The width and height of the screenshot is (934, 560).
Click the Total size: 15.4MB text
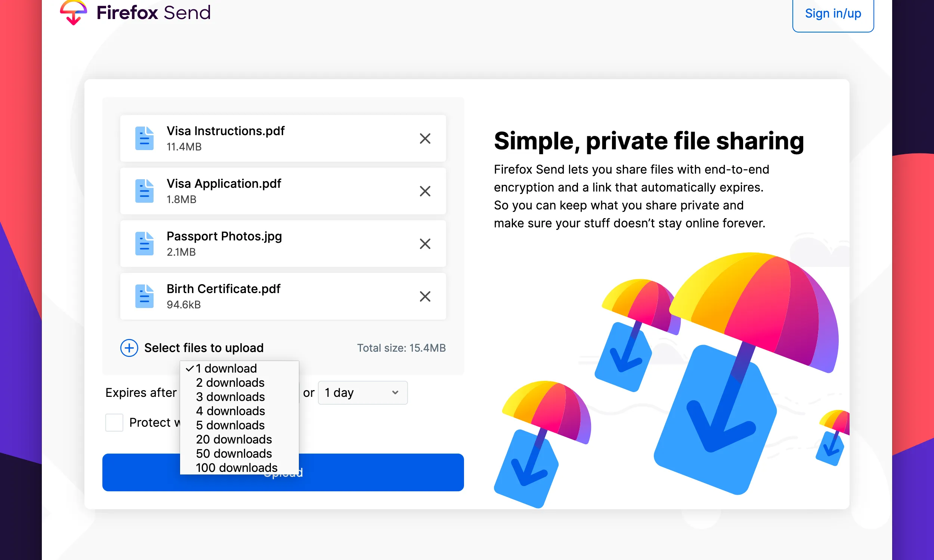401,348
